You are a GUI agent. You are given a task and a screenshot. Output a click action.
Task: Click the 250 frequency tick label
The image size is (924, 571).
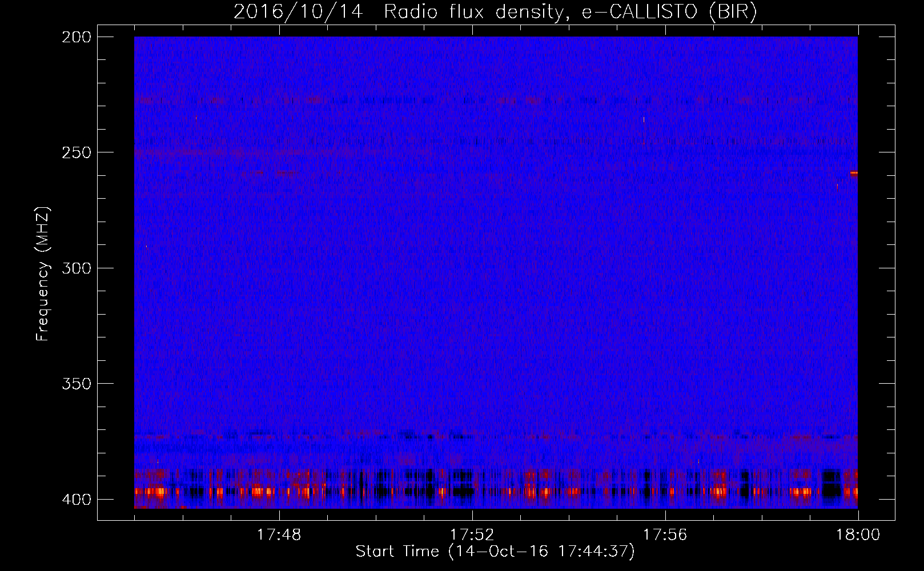[77, 152]
